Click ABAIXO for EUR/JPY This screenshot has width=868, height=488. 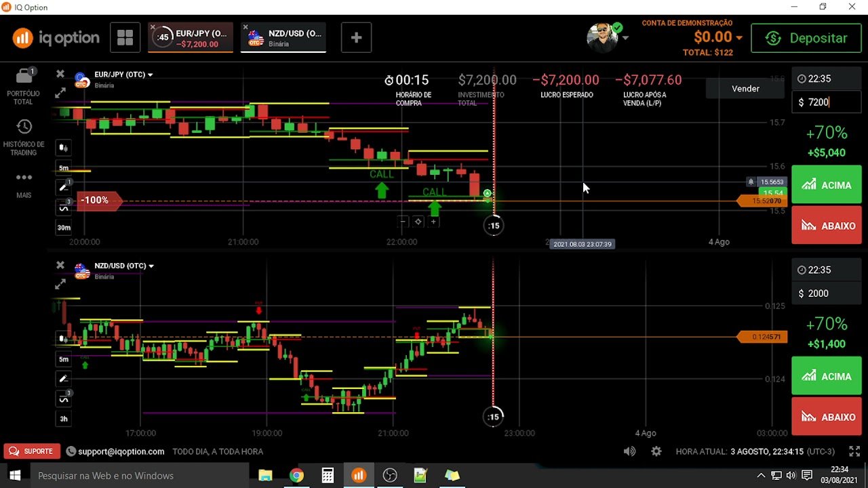click(x=827, y=225)
